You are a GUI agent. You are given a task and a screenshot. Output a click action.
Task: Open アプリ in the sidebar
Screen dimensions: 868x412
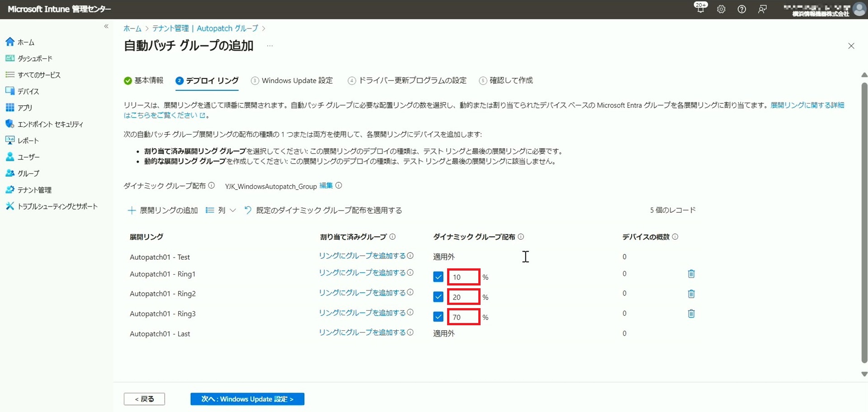point(19,108)
